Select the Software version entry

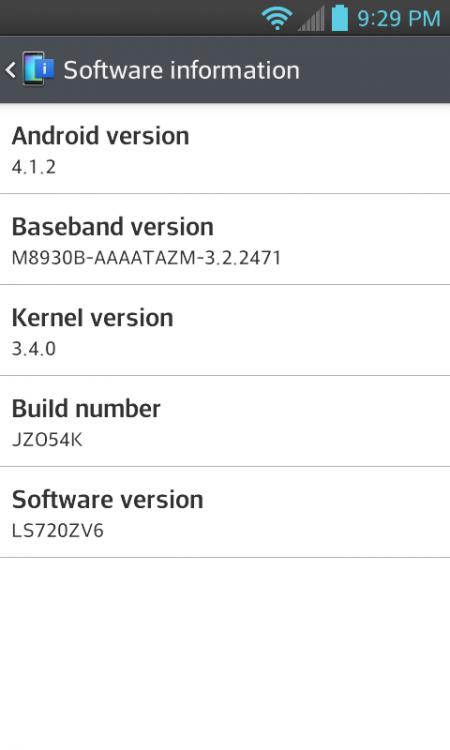(225, 512)
